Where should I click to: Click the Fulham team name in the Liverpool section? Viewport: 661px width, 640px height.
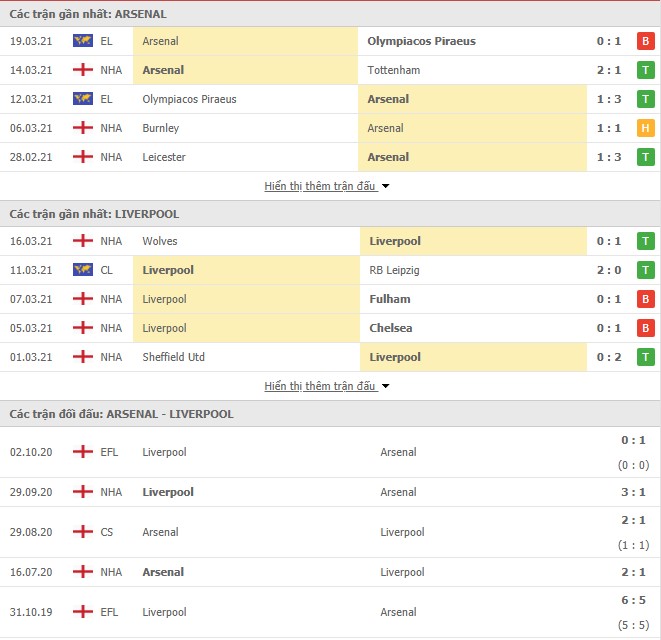click(390, 299)
